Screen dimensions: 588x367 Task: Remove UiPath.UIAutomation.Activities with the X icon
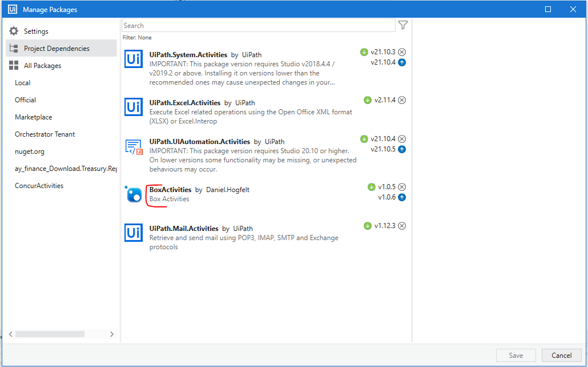coord(402,139)
